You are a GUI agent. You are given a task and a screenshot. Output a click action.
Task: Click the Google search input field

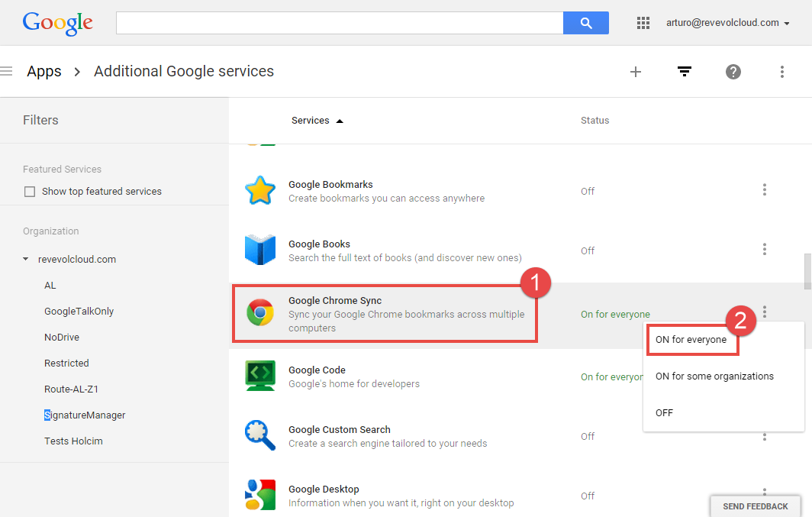tap(340, 23)
